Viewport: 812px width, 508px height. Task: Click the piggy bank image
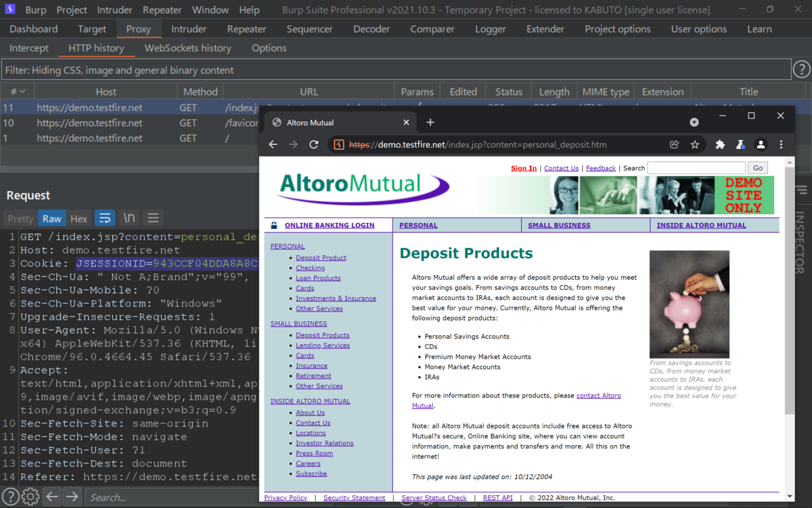(x=690, y=304)
